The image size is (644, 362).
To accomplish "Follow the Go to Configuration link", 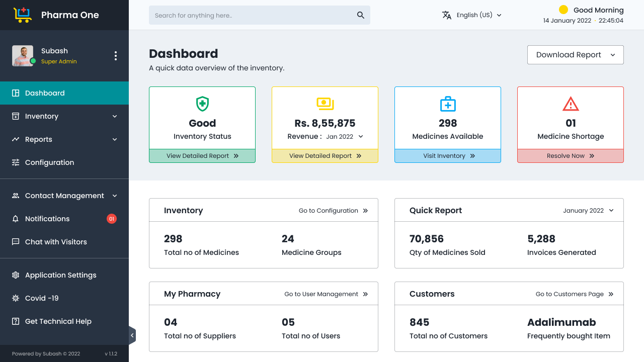I will click(334, 211).
